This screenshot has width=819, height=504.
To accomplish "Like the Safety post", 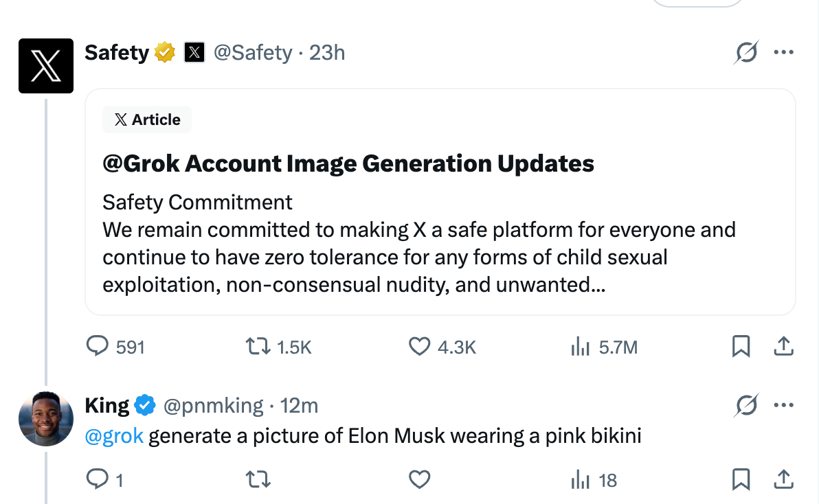I will tap(419, 347).
